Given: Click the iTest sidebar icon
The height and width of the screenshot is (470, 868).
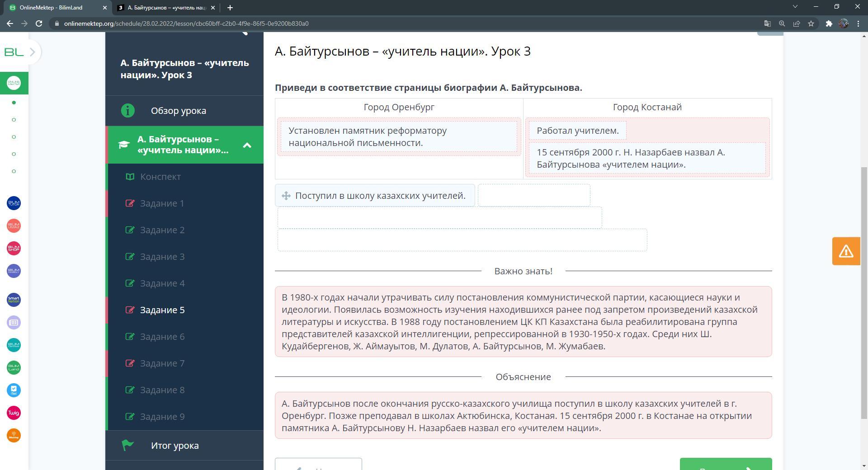Looking at the screenshot, I should (x=14, y=390).
